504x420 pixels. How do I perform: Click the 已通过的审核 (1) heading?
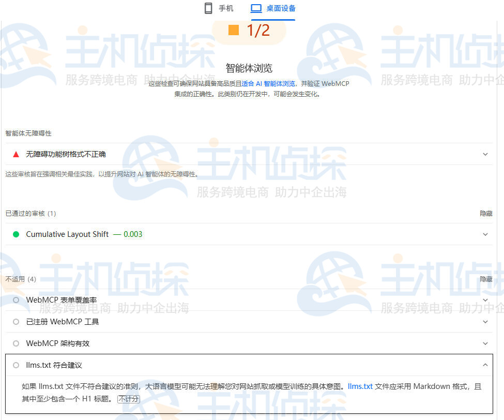tap(30, 214)
